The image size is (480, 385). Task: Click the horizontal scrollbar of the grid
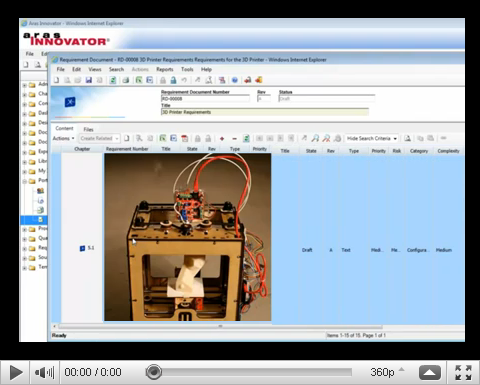[x=220, y=326]
